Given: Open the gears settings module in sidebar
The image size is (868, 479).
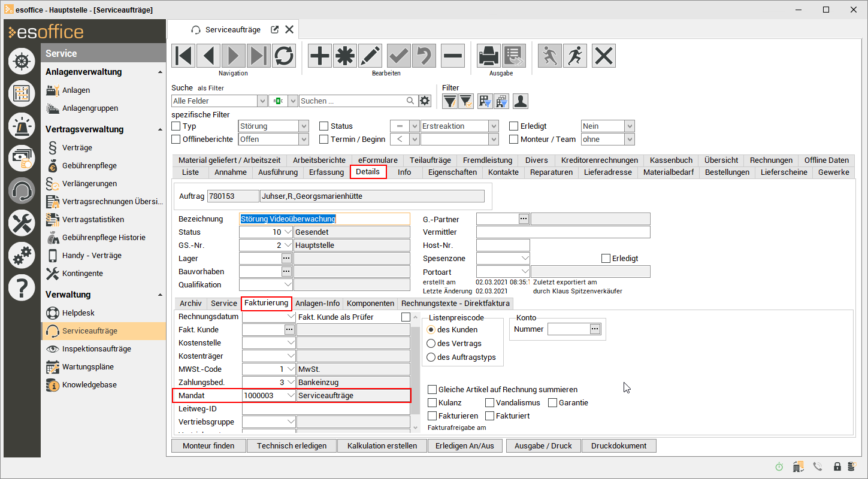Looking at the screenshot, I should pos(22,256).
